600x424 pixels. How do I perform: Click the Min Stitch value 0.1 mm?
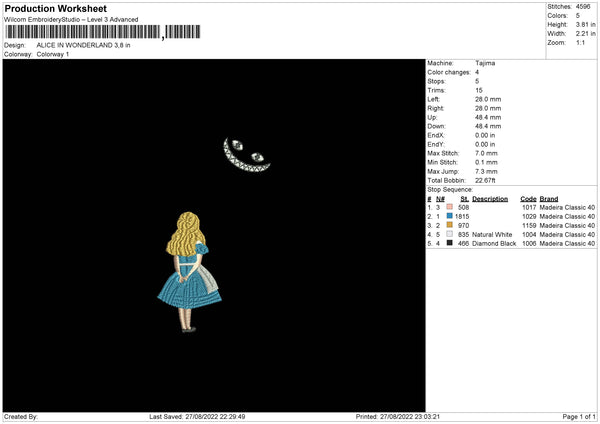pos(486,162)
